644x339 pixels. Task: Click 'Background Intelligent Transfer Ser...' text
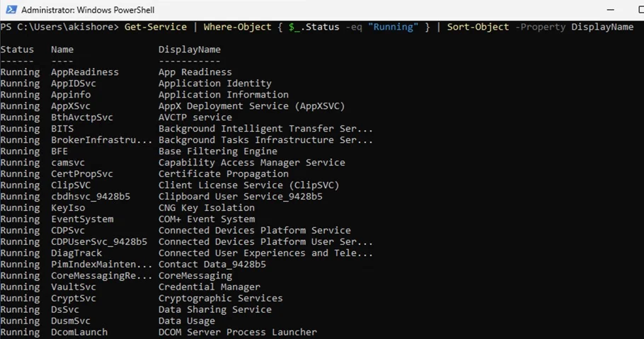click(x=265, y=129)
